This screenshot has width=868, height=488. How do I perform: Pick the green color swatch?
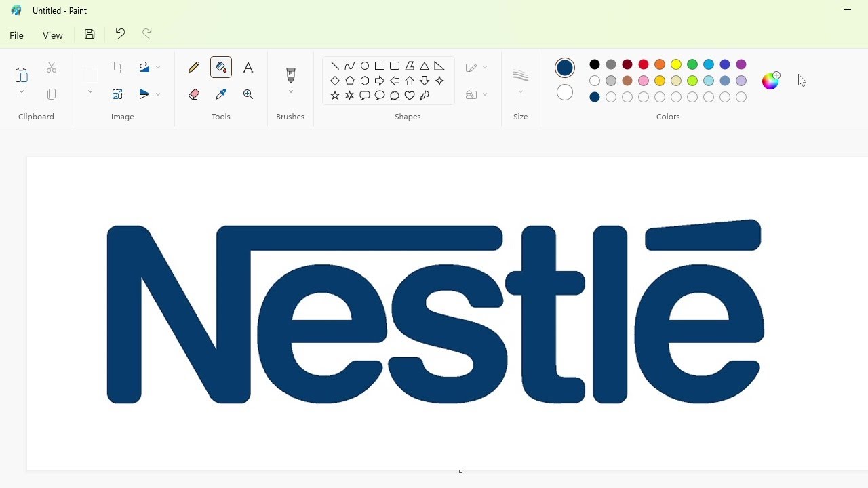coord(692,64)
